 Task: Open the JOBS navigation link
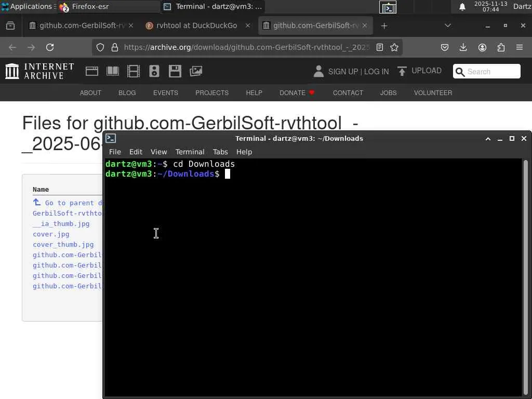pos(389,92)
